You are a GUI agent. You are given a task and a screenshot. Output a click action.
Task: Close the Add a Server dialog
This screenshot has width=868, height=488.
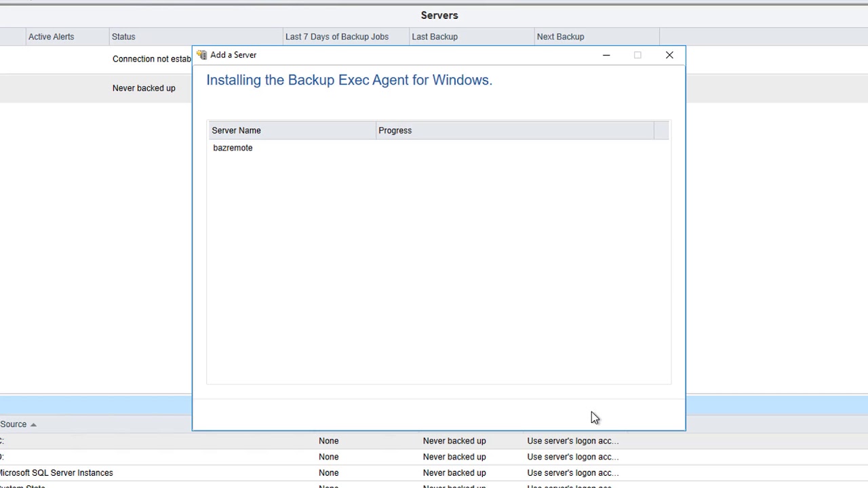coord(669,55)
